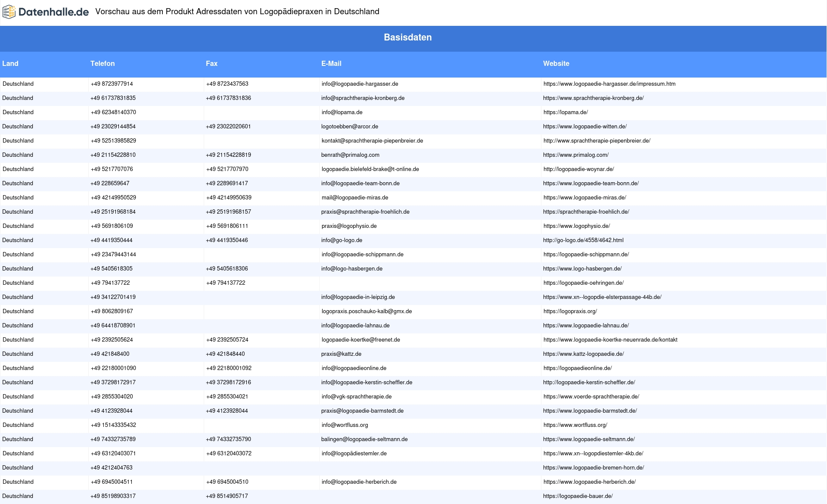Click website https://www.logopaedie-team-bonn.de/

pyautogui.click(x=591, y=184)
